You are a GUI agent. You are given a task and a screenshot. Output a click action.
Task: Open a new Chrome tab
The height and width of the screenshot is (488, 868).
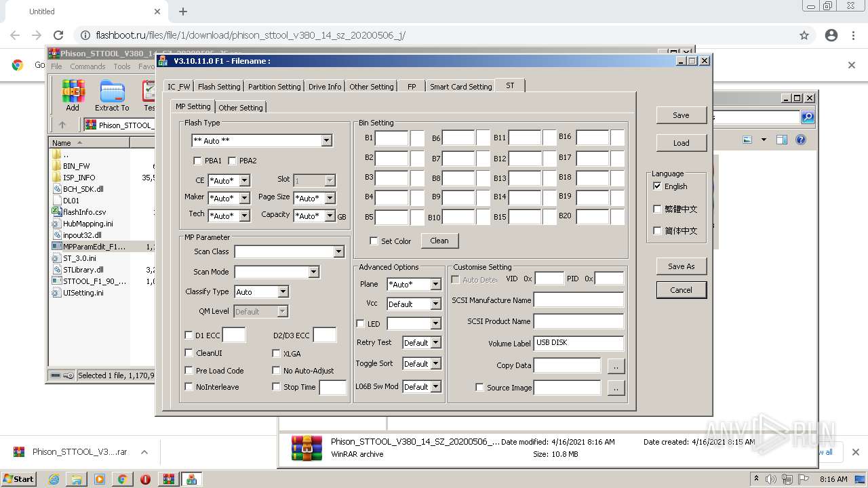coord(183,12)
